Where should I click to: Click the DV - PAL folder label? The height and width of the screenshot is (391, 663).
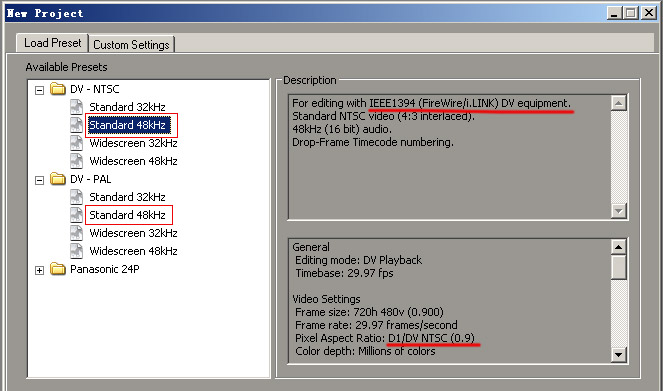90,179
